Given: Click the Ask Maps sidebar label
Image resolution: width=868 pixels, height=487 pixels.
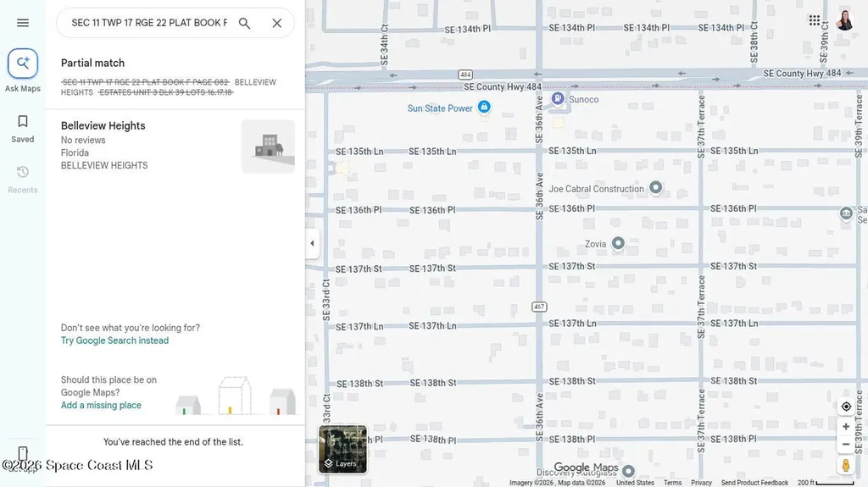Looking at the screenshot, I should [23, 89].
